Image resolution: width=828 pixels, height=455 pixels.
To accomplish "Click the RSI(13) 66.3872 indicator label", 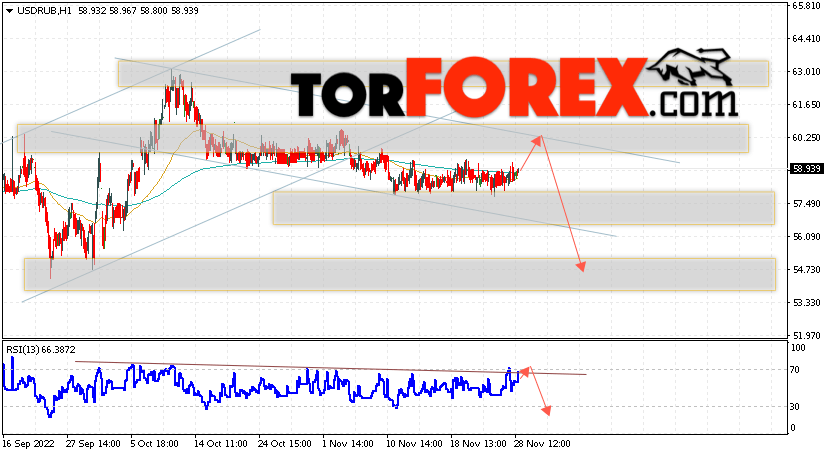I will click(x=41, y=349).
